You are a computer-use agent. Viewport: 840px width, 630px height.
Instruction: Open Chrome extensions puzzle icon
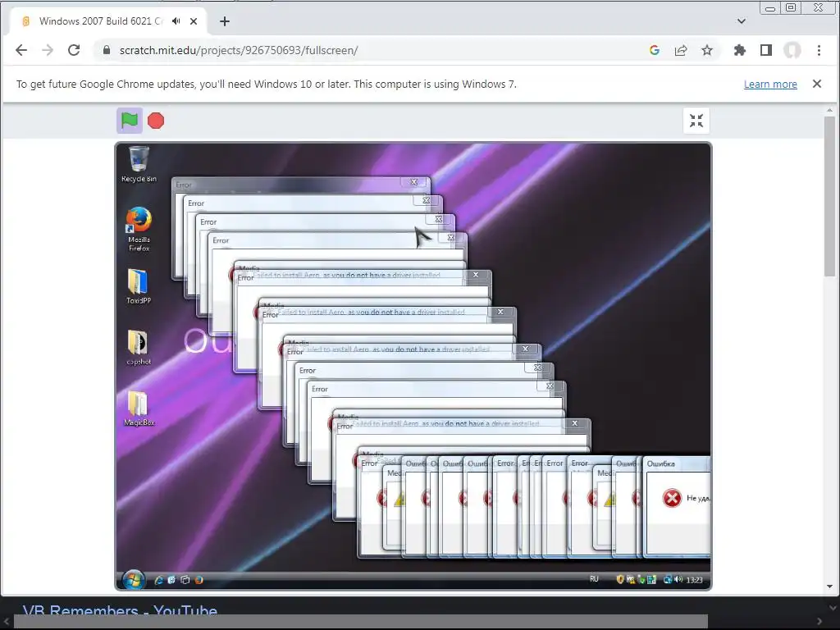click(x=740, y=50)
